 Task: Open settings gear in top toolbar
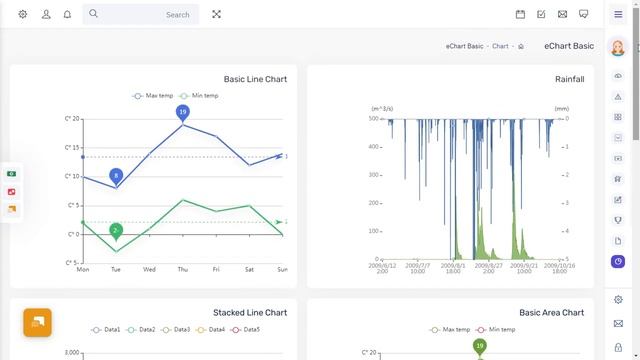click(x=23, y=14)
